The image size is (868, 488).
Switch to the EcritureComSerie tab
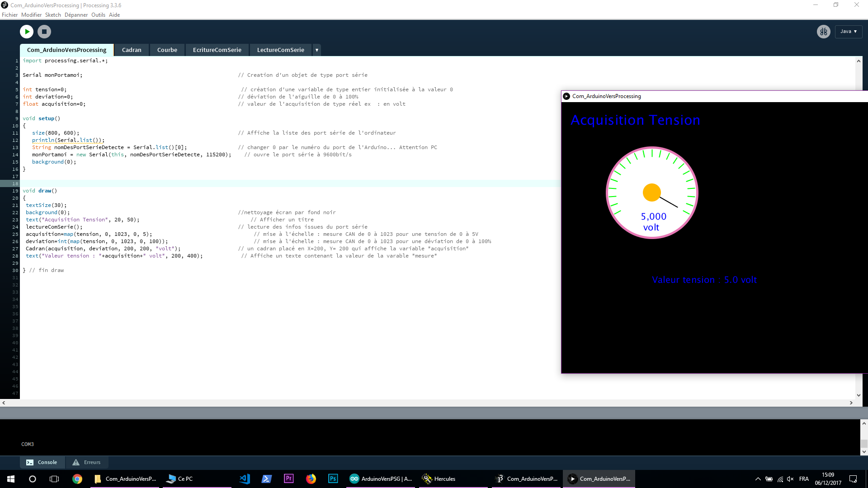(217, 50)
